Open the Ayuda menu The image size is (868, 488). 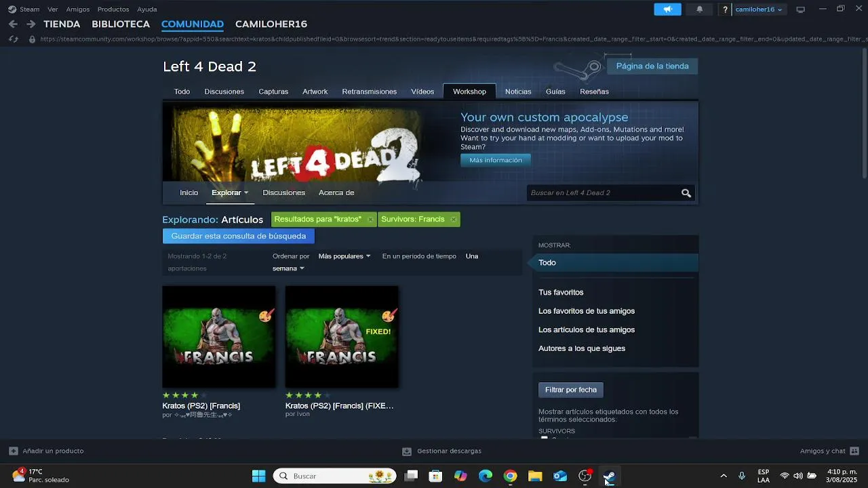[147, 9]
